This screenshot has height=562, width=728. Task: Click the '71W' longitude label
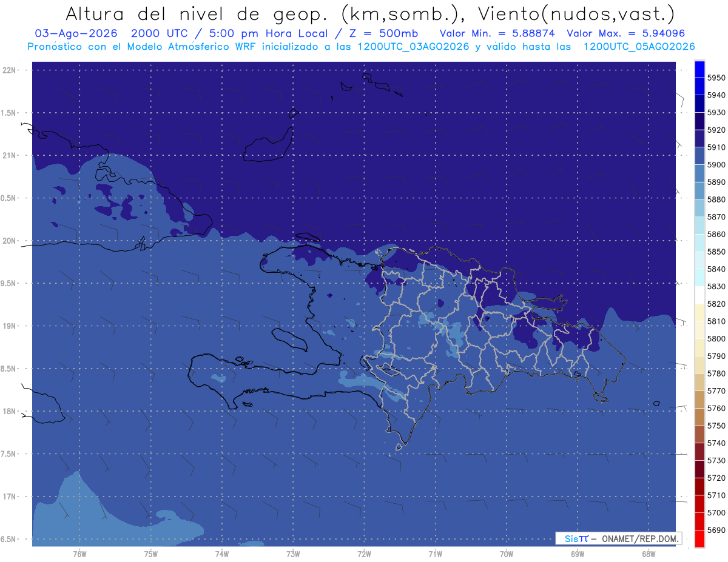tap(435, 554)
